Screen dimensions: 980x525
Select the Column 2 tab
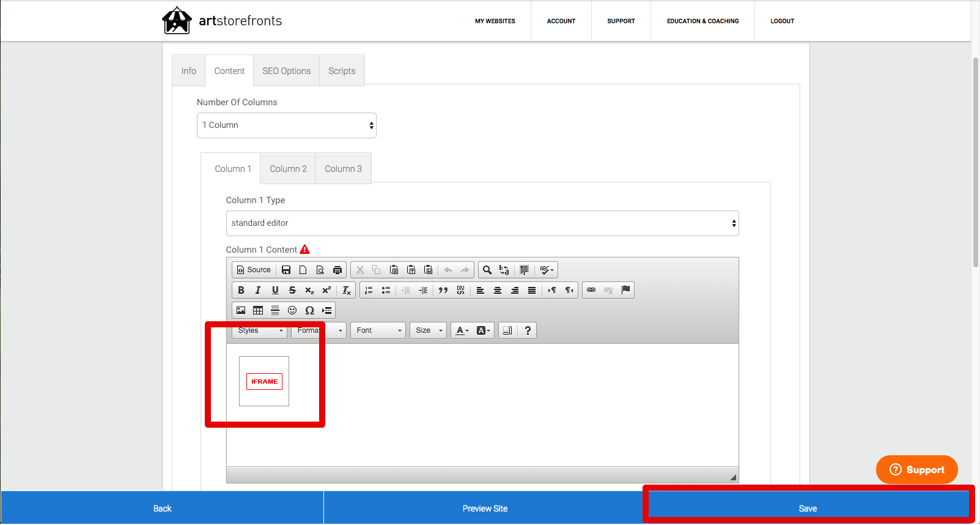pos(288,169)
